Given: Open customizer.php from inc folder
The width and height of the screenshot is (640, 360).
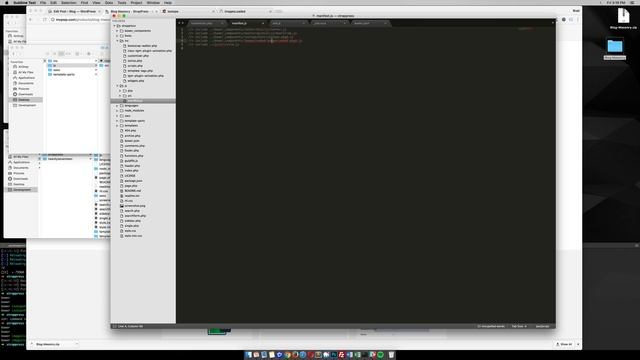Looking at the screenshot, I should pyautogui.click(x=138, y=56).
